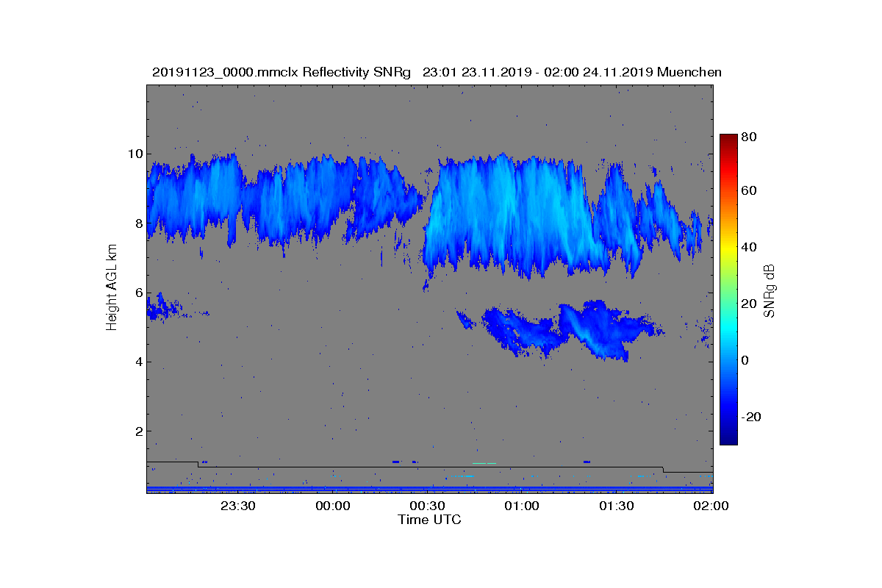Click the 01:30 time tick label
The height and width of the screenshot is (588, 882).
point(617,506)
